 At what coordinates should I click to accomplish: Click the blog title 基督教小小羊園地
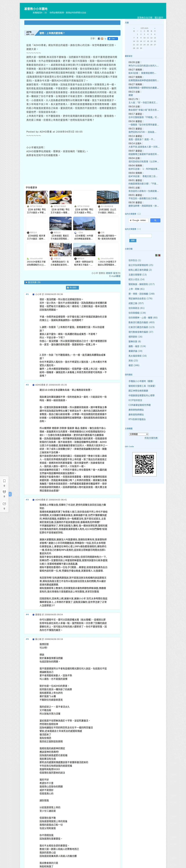36,9
